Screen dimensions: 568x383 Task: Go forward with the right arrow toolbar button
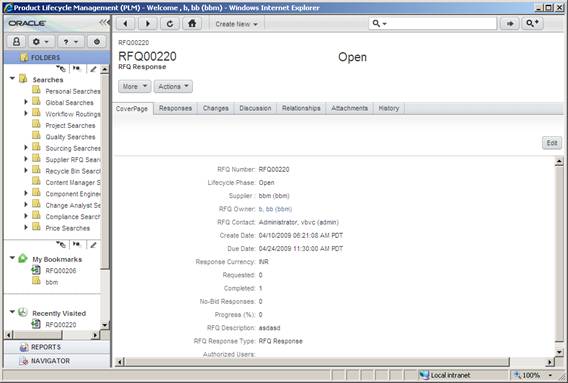[148, 24]
